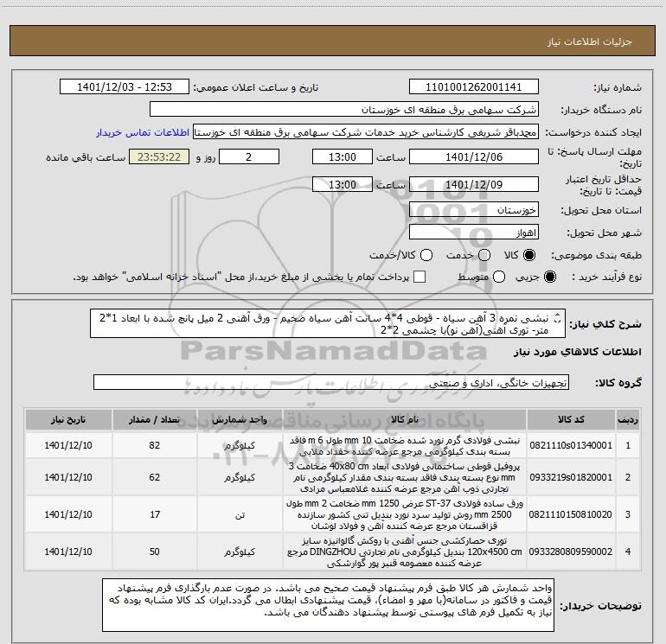Click quantity 62 in row 2
666x644 pixels.
pos(155,477)
